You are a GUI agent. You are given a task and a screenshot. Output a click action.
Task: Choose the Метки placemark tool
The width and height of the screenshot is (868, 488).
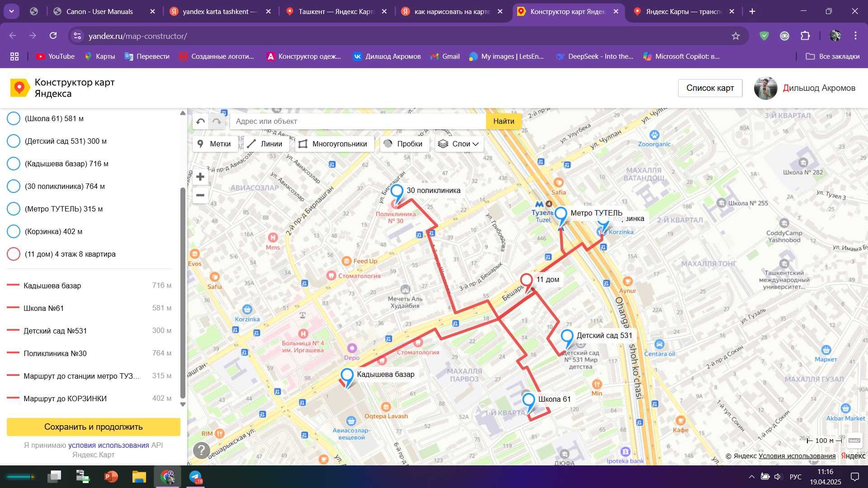pyautogui.click(x=214, y=144)
